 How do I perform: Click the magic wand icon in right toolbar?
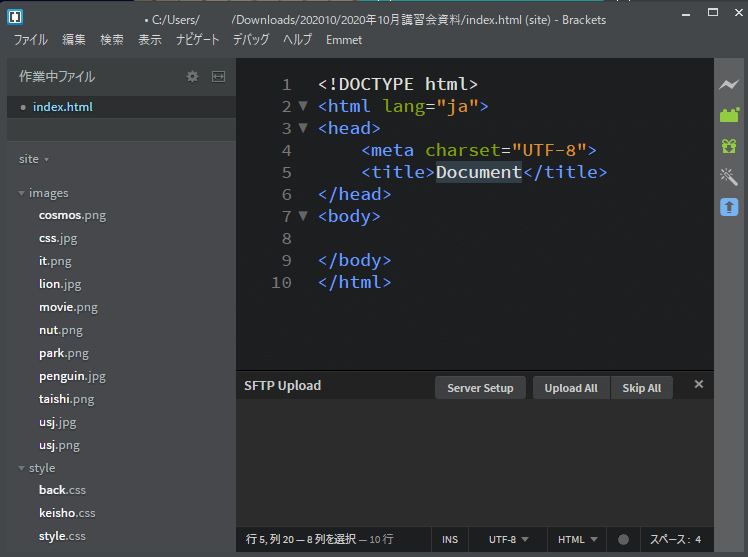(729, 176)
